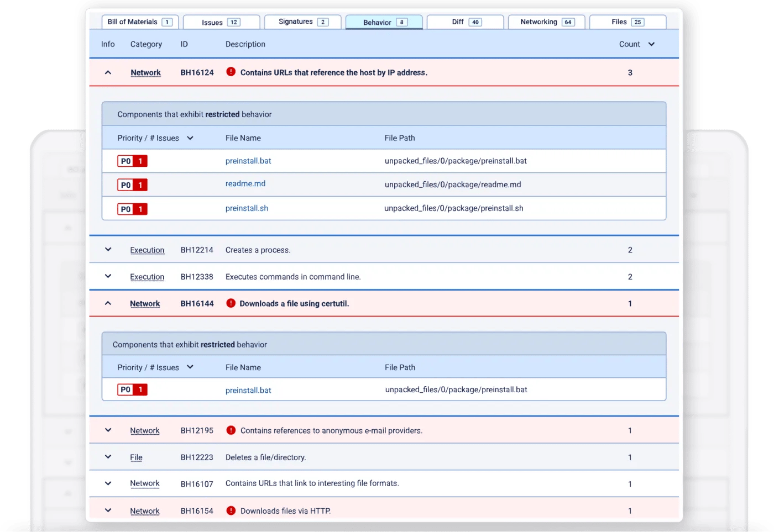Click the red alert icon for BH16154
The image size is (774, 532).
point(231,510)
